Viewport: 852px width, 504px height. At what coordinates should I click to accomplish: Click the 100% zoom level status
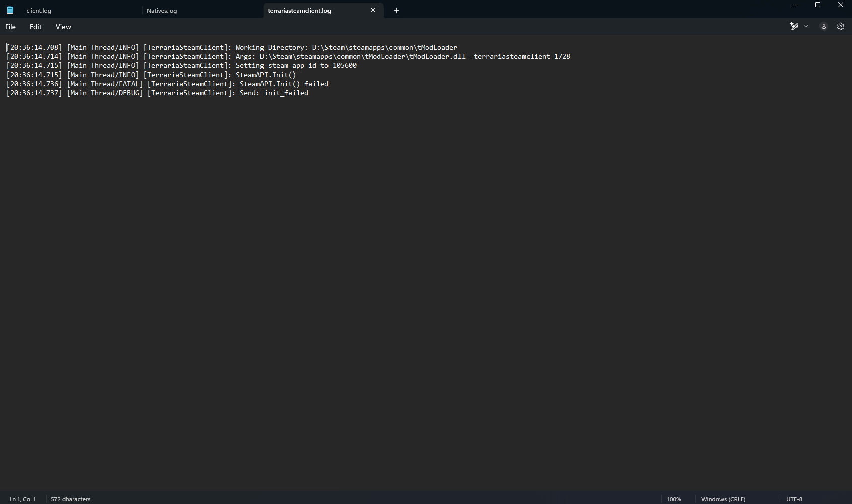(674, 499)
